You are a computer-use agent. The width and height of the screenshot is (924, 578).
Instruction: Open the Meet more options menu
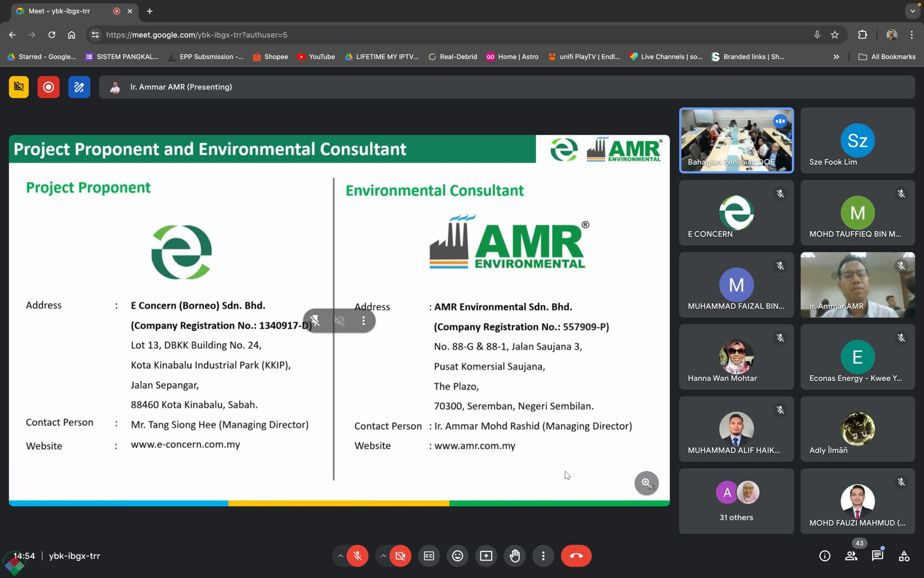click(543, 556)
